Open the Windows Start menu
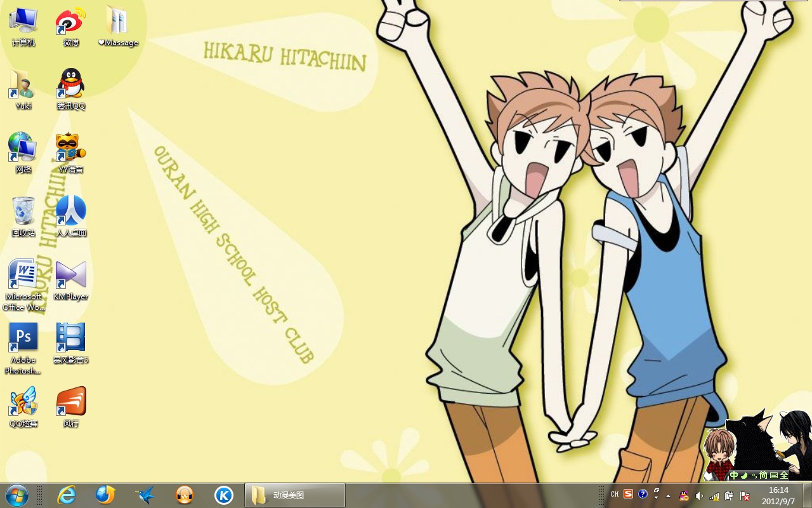 [x=17, y=495]
